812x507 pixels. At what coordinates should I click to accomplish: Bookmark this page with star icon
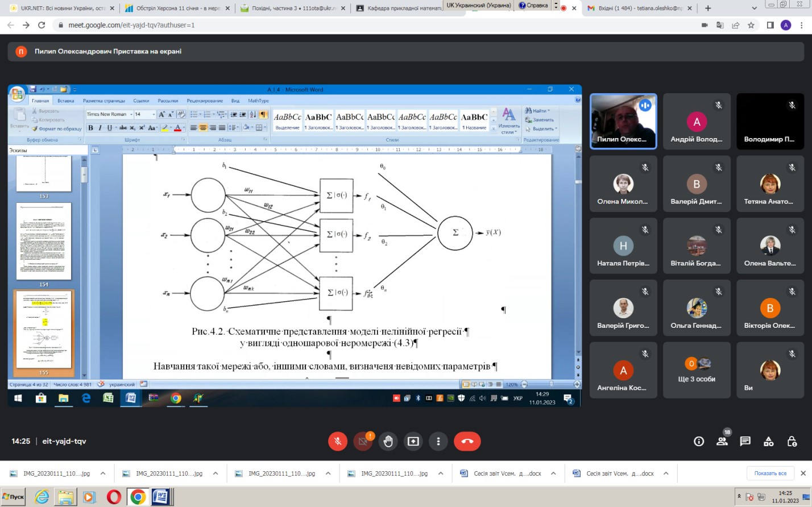[x=751, y=25]
